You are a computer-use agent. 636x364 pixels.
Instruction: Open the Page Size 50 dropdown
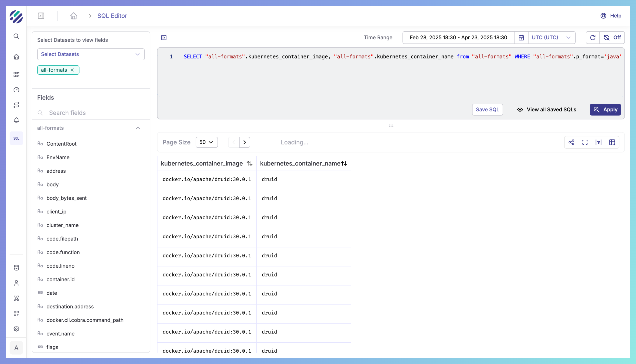pyautogui.click(x=206, y=142)
